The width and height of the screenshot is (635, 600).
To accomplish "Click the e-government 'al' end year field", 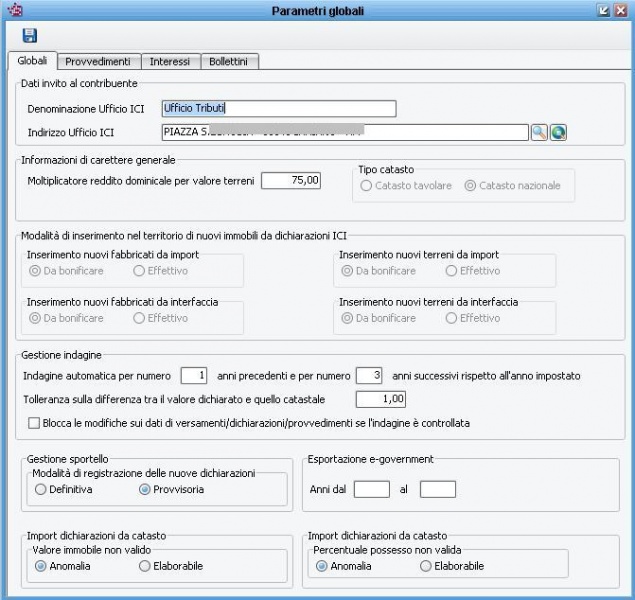I will click(x=438, y=489).
